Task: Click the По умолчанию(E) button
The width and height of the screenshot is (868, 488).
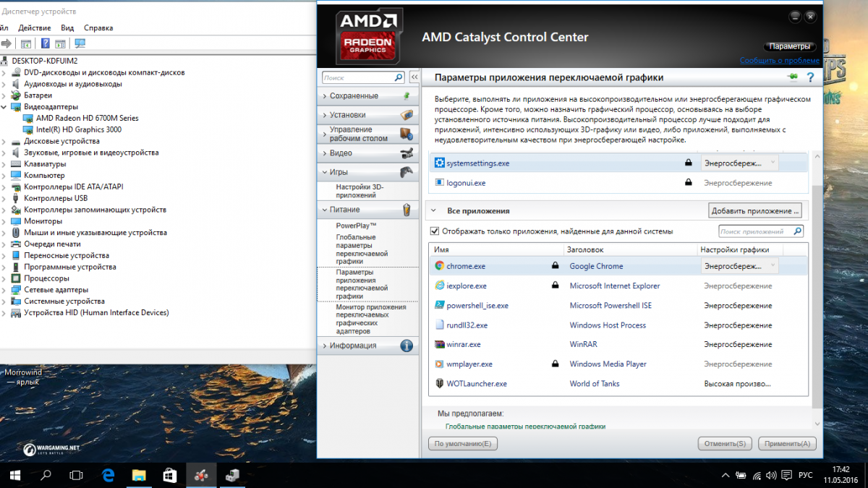Action: tap(463, 443)
